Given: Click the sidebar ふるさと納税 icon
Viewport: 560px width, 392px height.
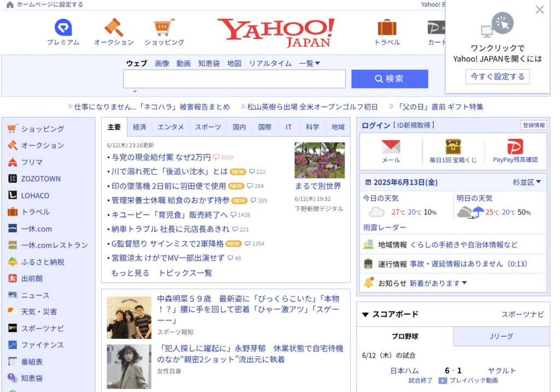Looking at the screenshot, I should (x=13, y=262).
